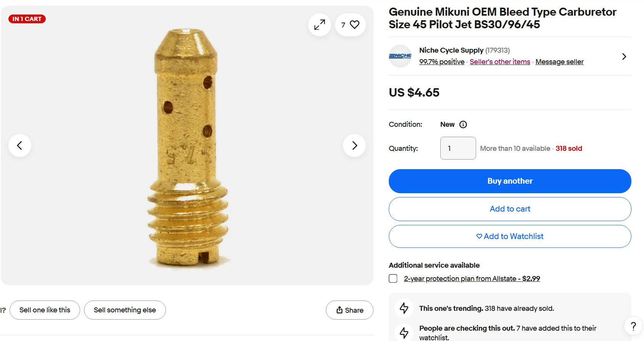Image resolution: width=644 pixels, height=341 pixels.
Task: Expand the product image to full screen
Action: pyautogui.click(x=319, y=25)
